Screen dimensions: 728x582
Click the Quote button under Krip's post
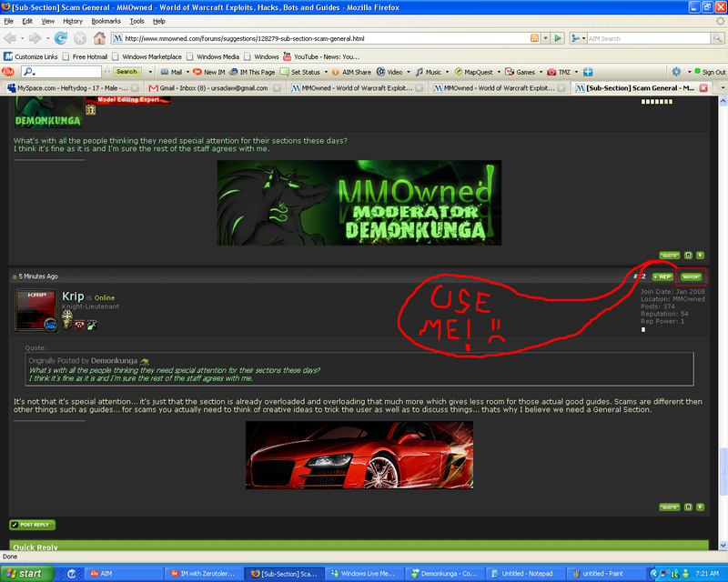tap(670, 507)
